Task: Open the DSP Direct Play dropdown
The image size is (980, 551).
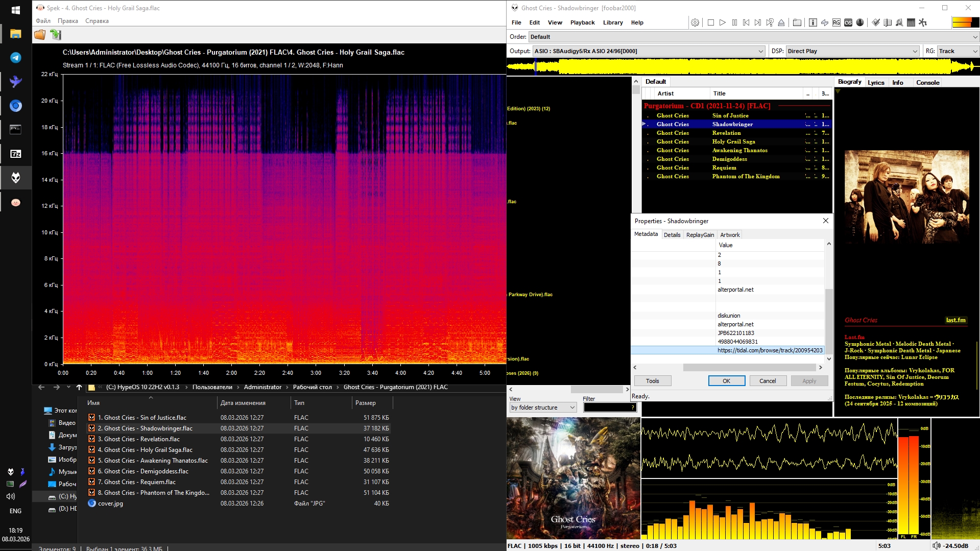Action: point(915,51)
